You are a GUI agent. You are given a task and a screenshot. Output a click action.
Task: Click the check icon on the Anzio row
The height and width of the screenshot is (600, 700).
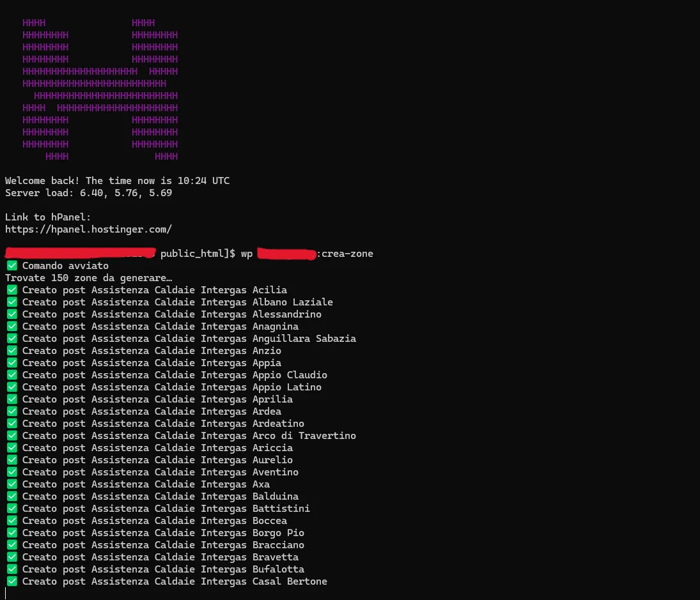[12, 351]
